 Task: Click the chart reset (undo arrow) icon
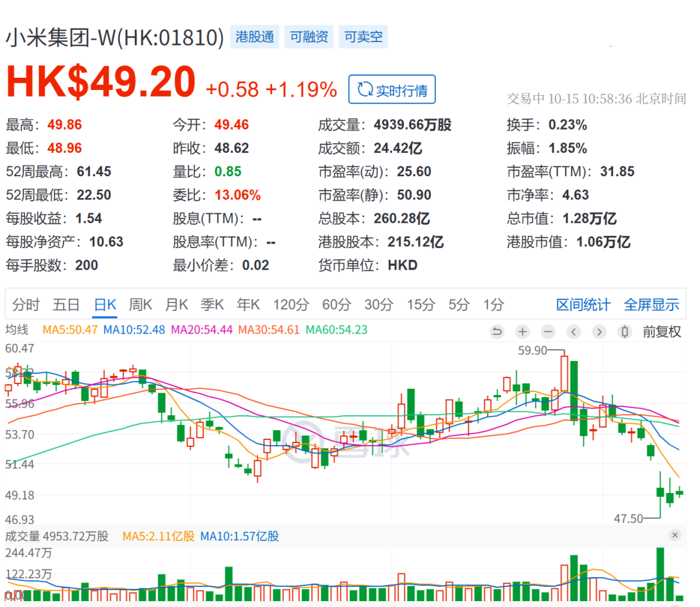click(x=497, y=332)
